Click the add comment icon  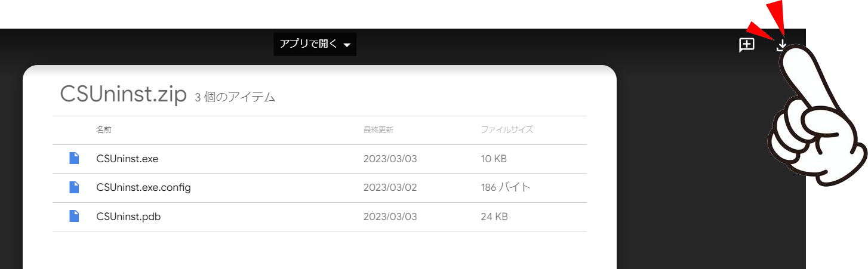pos(747,45)
